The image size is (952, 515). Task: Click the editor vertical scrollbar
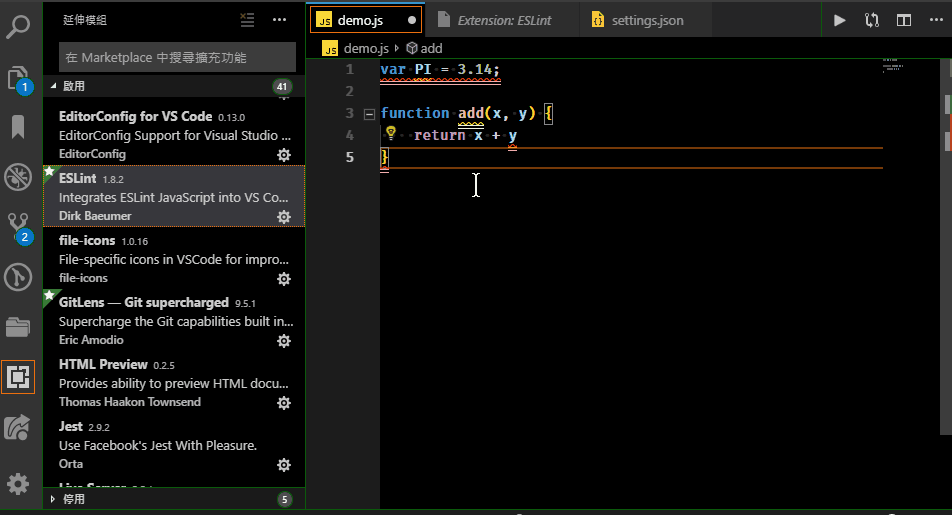(946, 247)
